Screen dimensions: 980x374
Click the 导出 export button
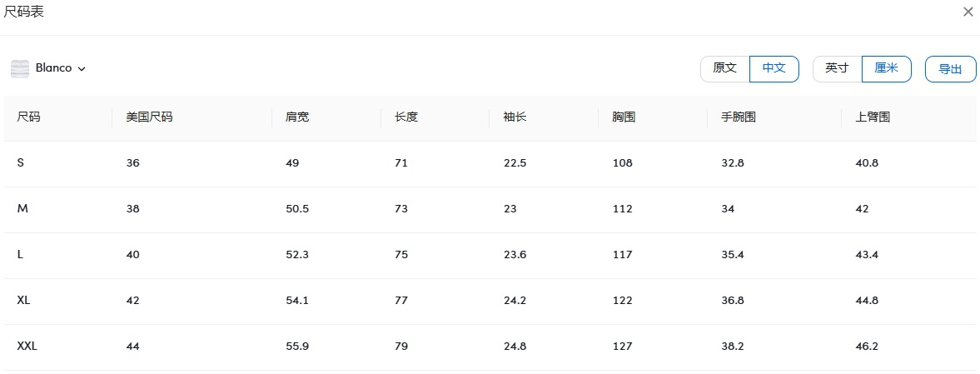[x=950, y=69]
